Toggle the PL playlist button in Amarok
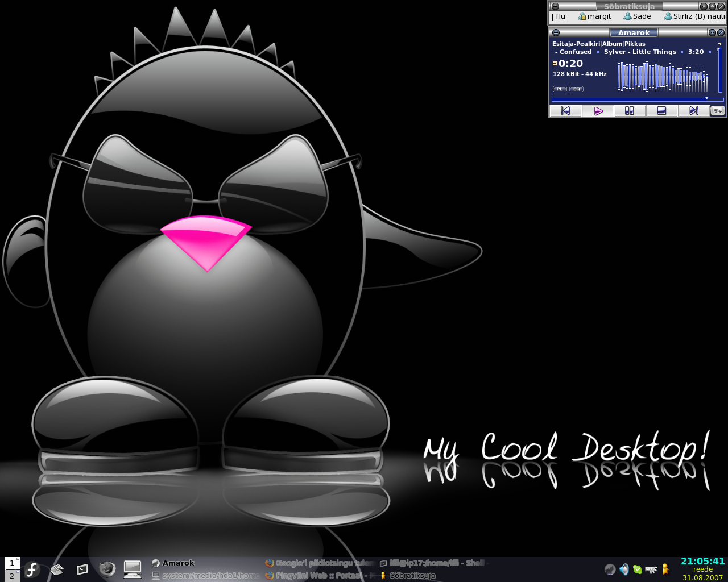 tap(560, 89)
